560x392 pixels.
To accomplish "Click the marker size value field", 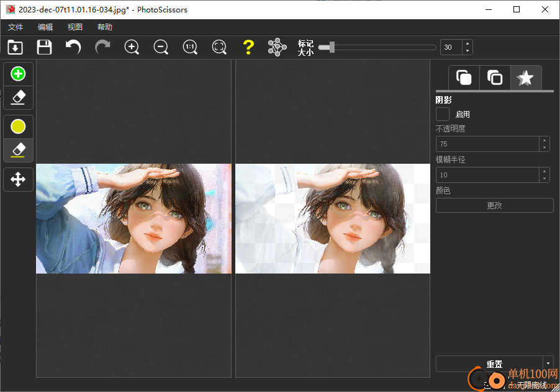I will tap(451, 47).
